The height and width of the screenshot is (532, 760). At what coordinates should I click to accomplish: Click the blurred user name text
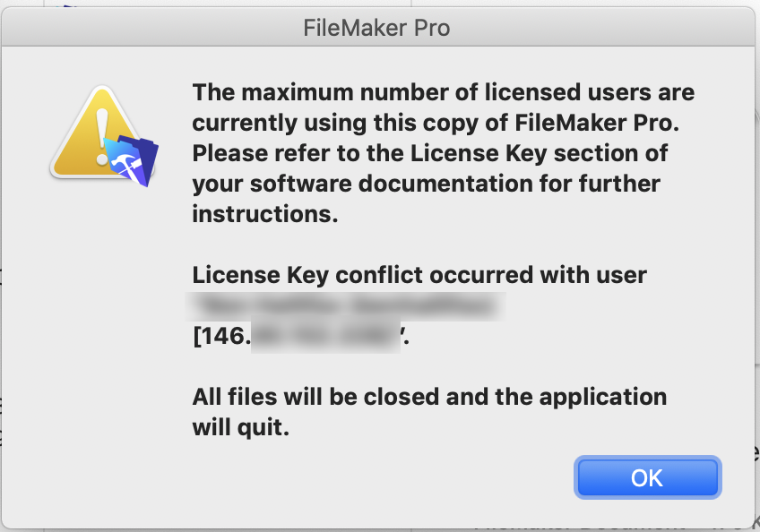point(346,306)
